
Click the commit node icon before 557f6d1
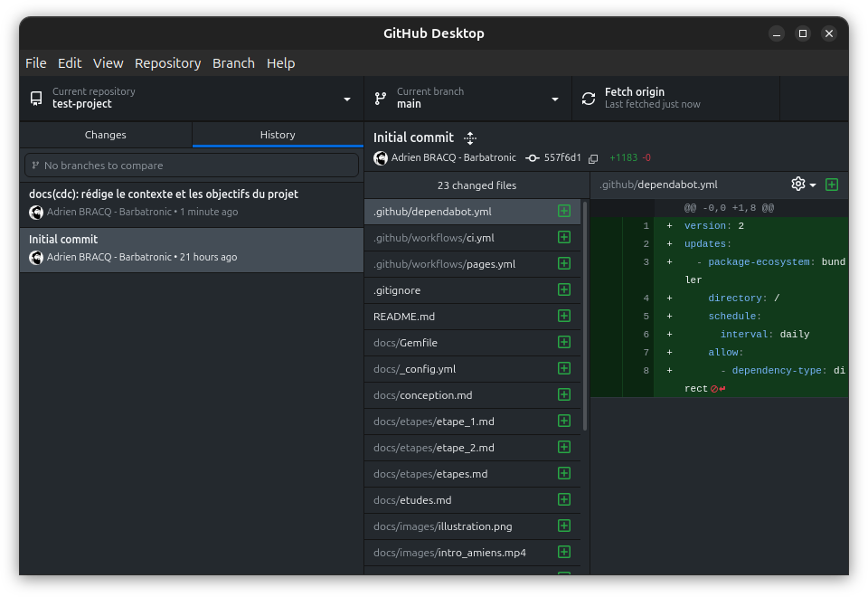tap(532, 158)
